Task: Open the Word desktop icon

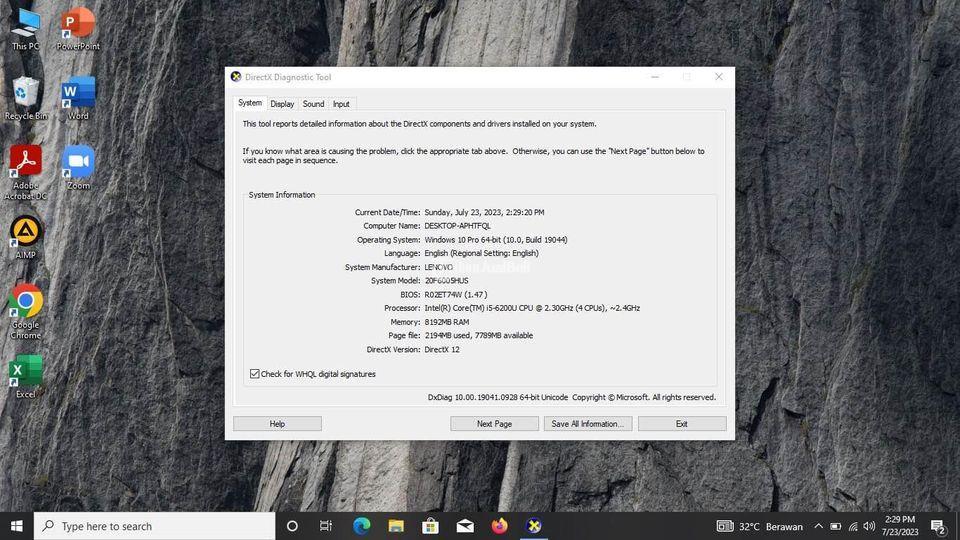Action: pos(78,94)
